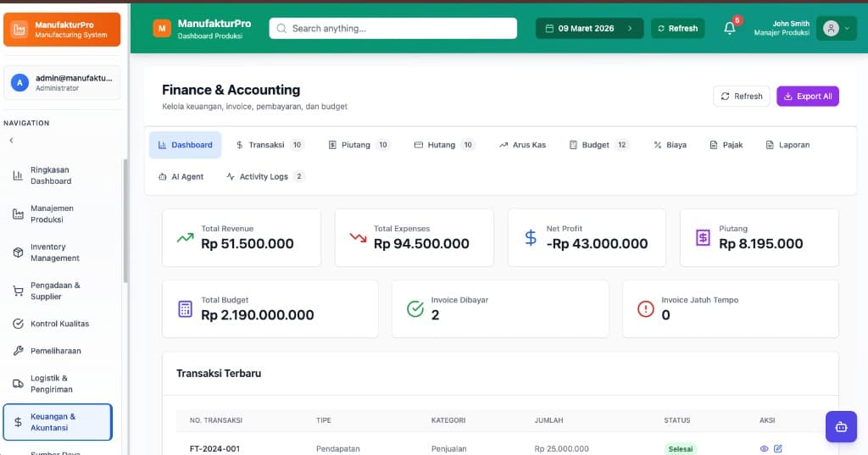Select the AI Agent tab
This screenshot has width=868, height=455.
[181, 177]
